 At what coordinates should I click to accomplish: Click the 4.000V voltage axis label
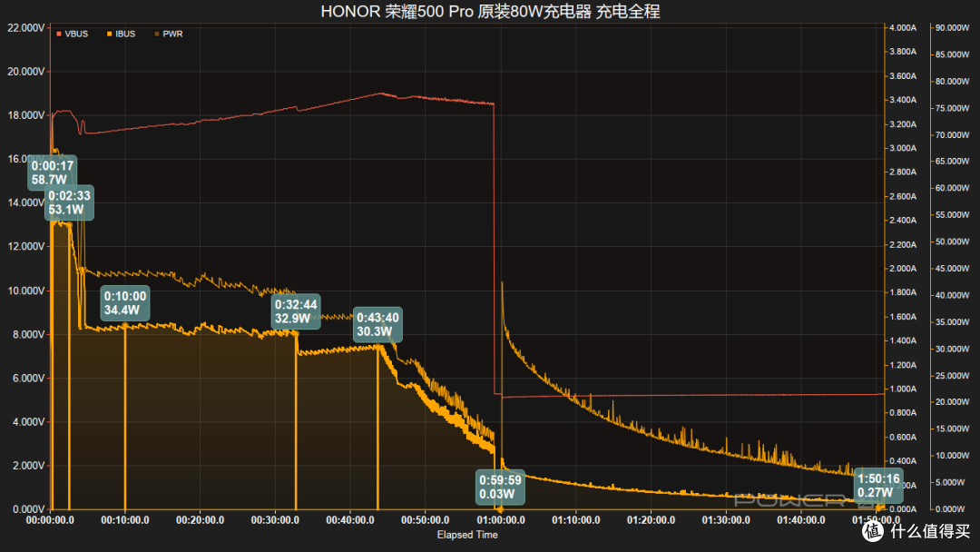pyautogui.click(x=29, y=422)
